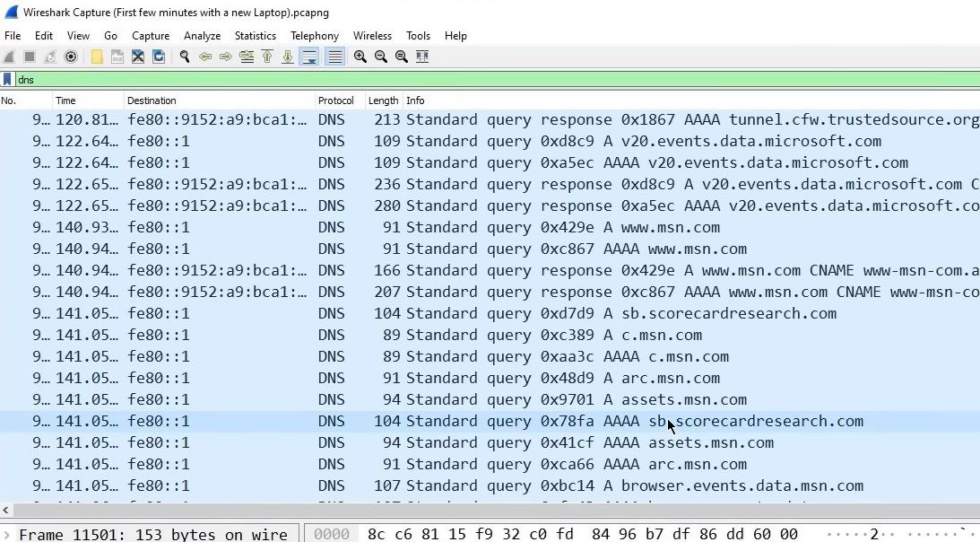This screenshot has height=542, width=980.
Task: Select query 0xd8c9 A v20.events.data.microsoft.com
Action: point(490,142)
